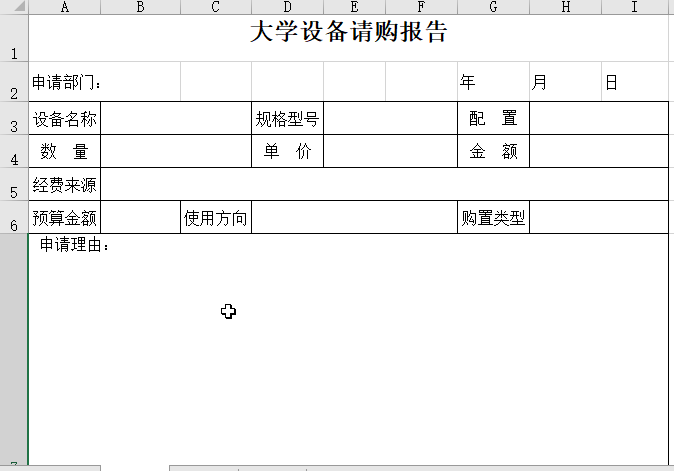674x471 pixels.
Task: Click the blank field beside 使用方向
Action: click(354, 218)
